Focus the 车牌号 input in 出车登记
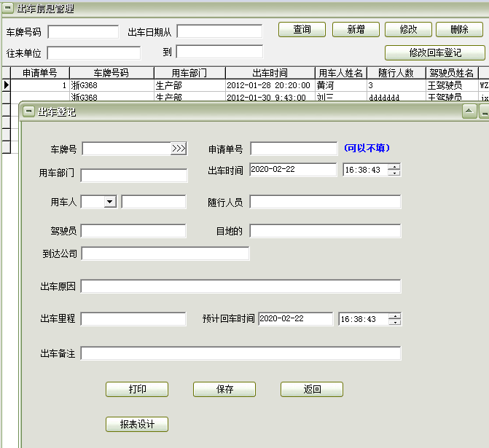The height and width of the screenshot is (448, 489). pyautogui.click(x=127, y=149)
